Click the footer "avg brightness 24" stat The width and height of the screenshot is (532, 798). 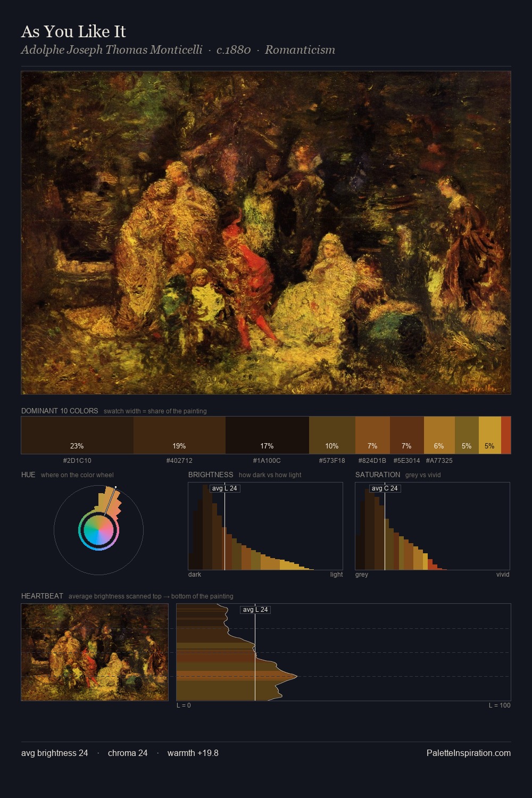[x=55, y=753]
